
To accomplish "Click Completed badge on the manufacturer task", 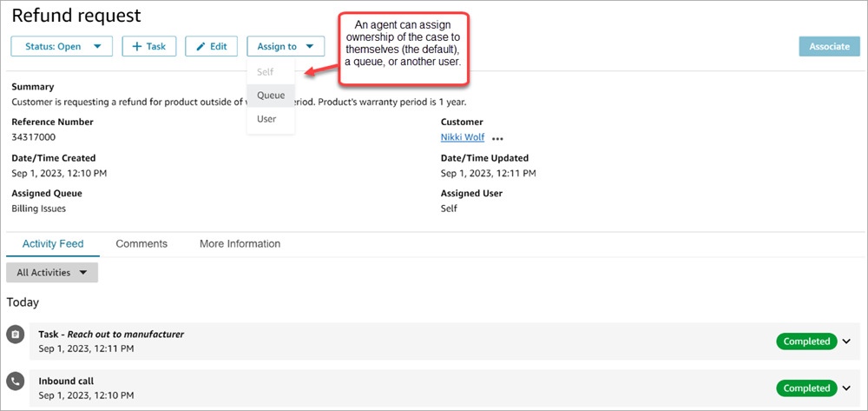I will coord(806,341).
